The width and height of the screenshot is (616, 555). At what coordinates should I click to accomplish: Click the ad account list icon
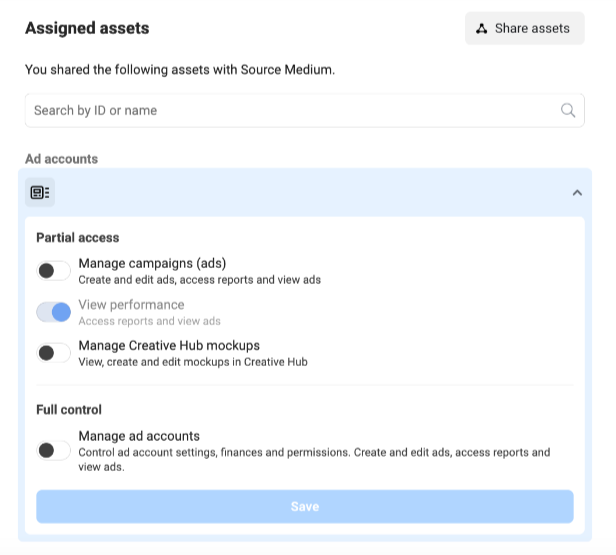point(40,192)
